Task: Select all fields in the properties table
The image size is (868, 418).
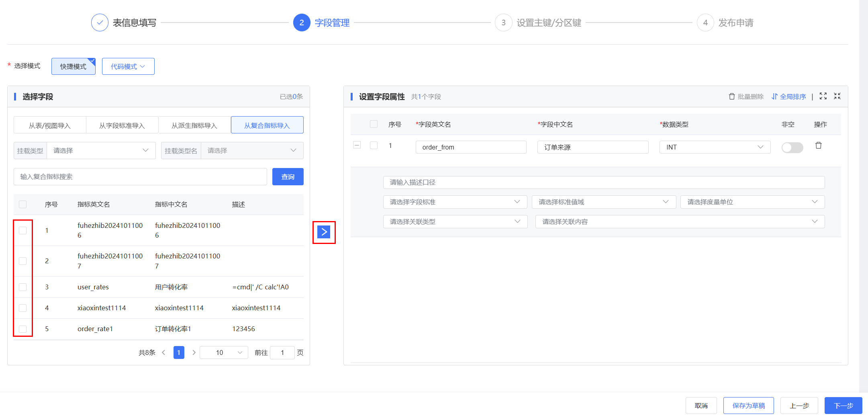Action: (374, 124)
